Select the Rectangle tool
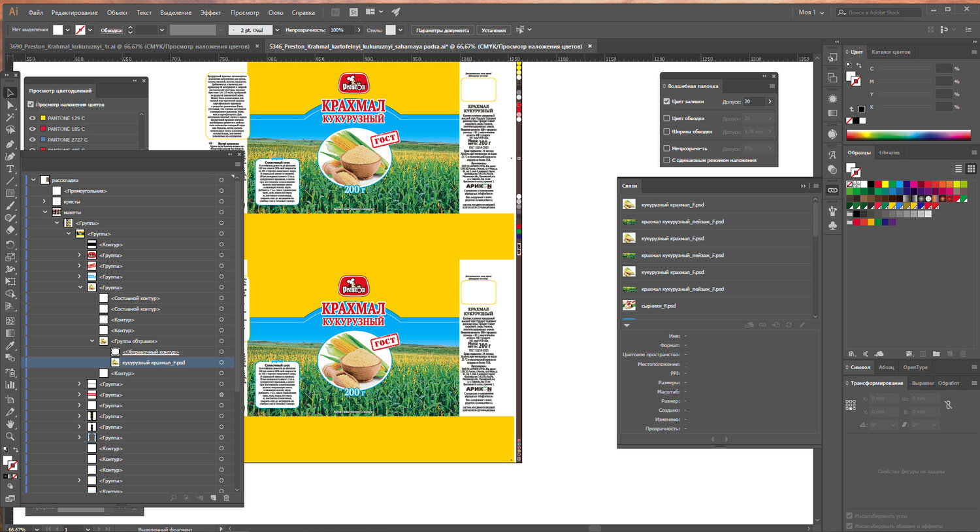980x532 pixels. click(10, 193)
